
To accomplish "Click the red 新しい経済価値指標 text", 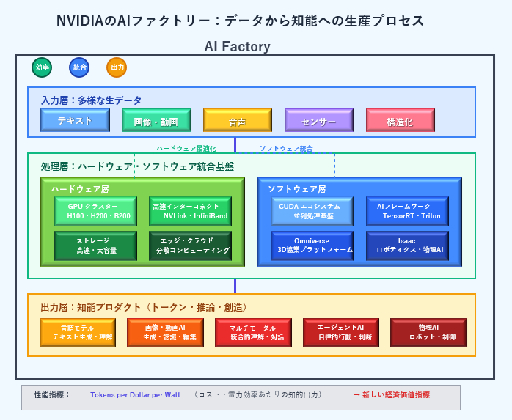I will tap(392, 395).
